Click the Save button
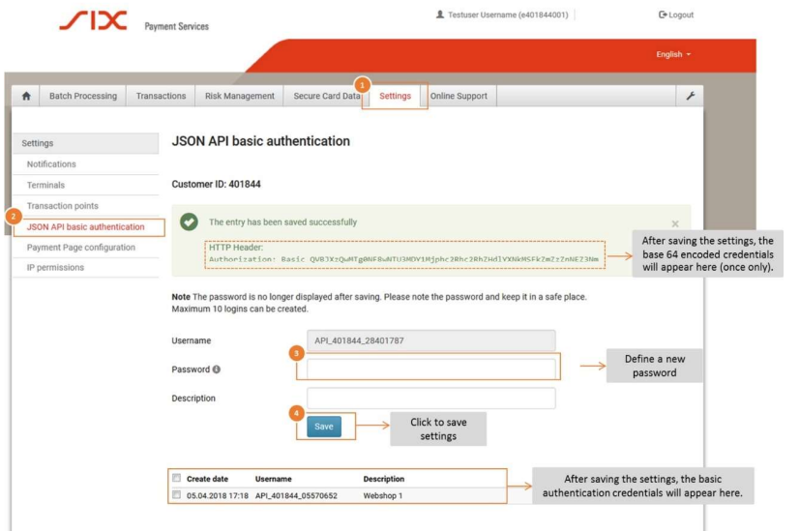This screenshot has width=800, height=532. pos(324,427)
